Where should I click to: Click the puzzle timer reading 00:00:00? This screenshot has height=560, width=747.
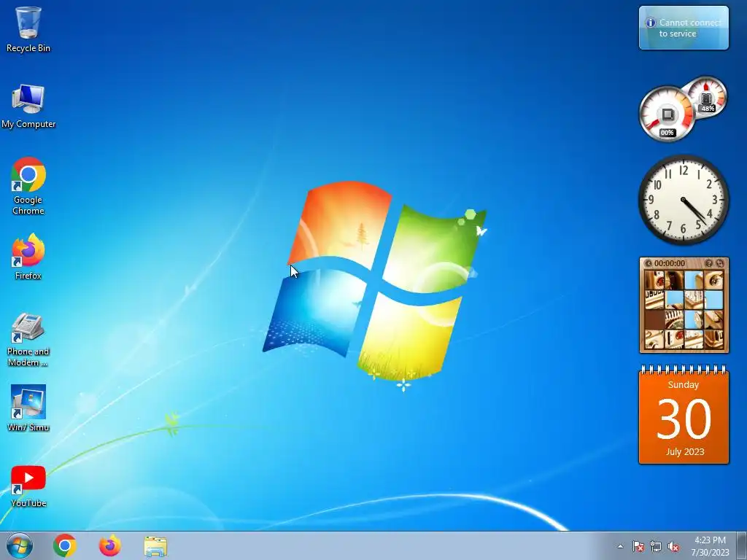click(670, 262)
